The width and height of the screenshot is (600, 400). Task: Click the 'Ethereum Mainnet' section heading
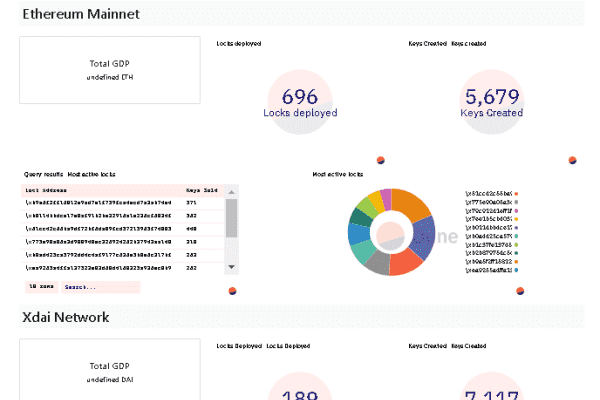coord(81,14)
